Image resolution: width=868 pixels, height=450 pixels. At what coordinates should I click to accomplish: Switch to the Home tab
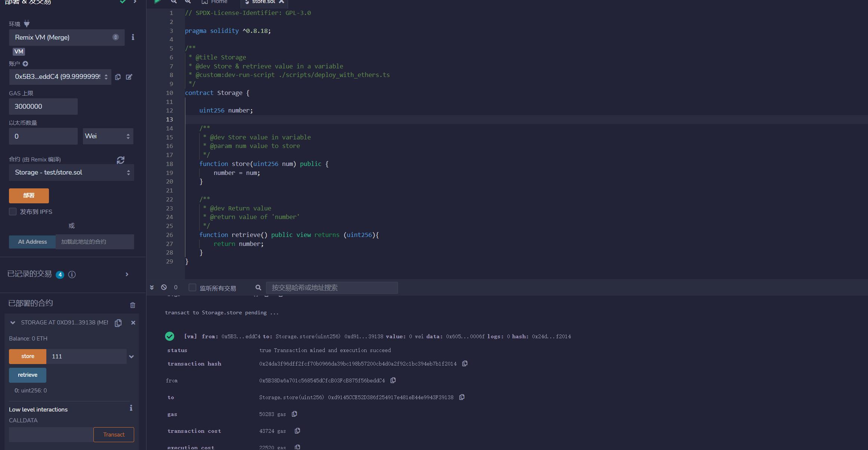[x=215, y=2]
